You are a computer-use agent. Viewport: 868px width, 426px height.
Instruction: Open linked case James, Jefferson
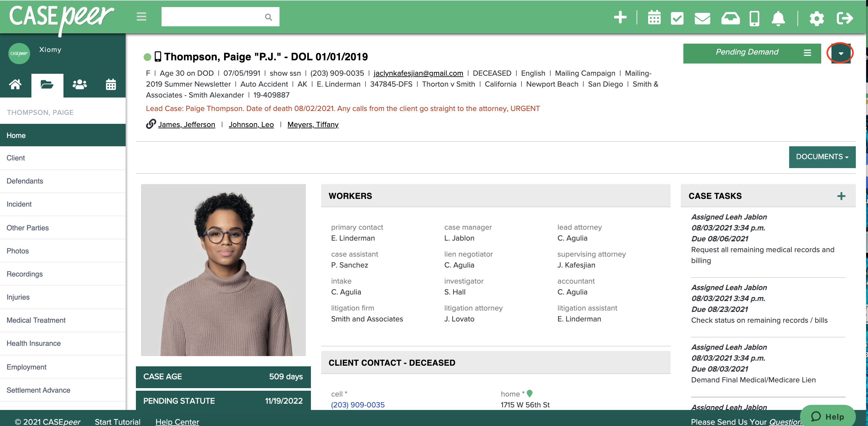(x=187, y=124)
